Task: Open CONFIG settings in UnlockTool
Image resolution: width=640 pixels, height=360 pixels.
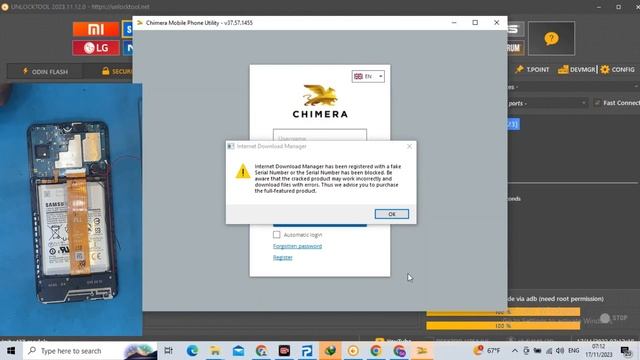Action: 618,69
